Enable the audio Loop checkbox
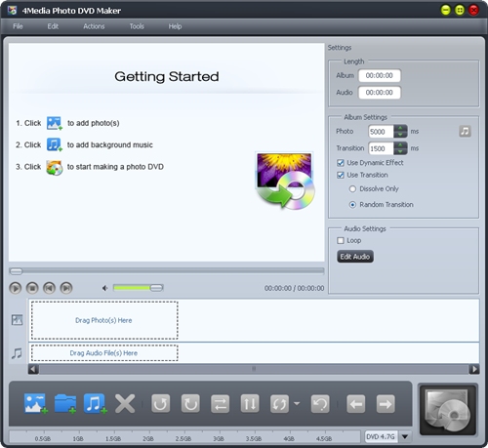Viewport: 488px width, 448px height. click(x=341, y=240)
